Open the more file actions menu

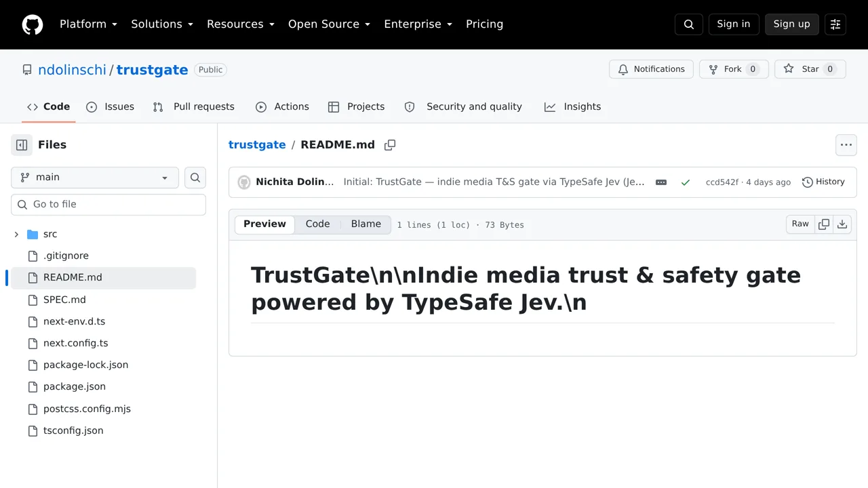pos(846,145)
